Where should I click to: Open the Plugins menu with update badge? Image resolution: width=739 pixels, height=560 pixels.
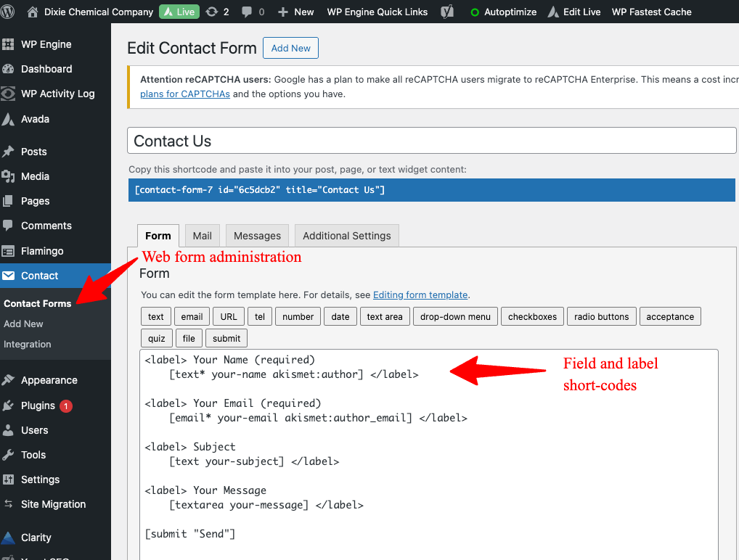point(38,405)
